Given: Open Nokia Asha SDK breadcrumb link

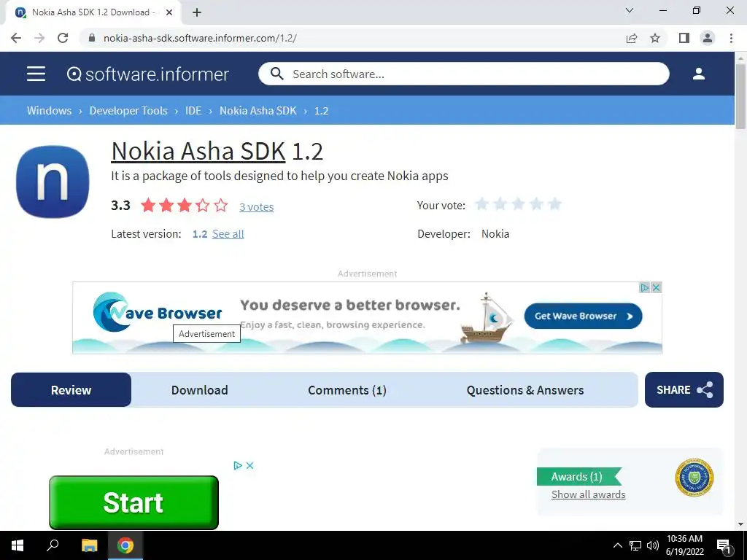Looking at the screenshot, I should coord(258,111).
